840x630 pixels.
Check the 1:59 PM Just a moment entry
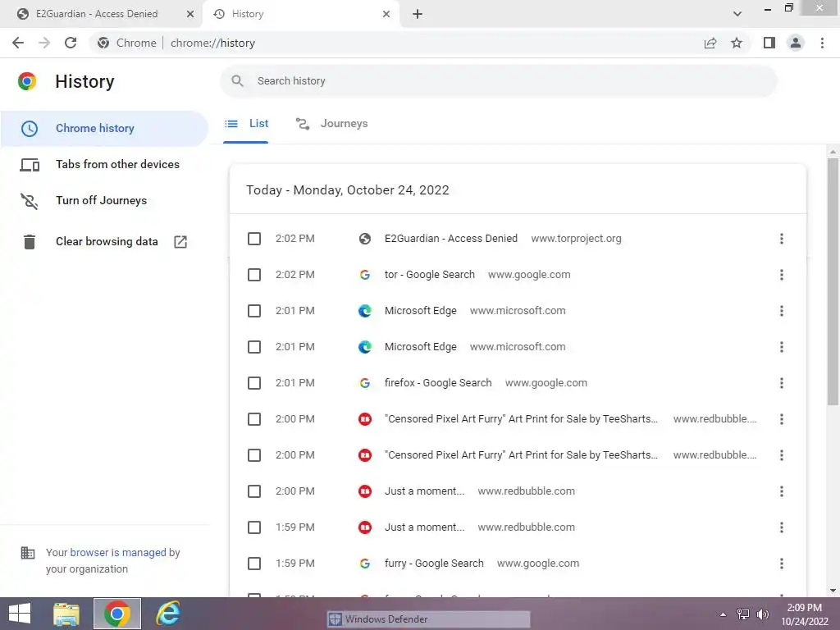(x=254, y=527)
